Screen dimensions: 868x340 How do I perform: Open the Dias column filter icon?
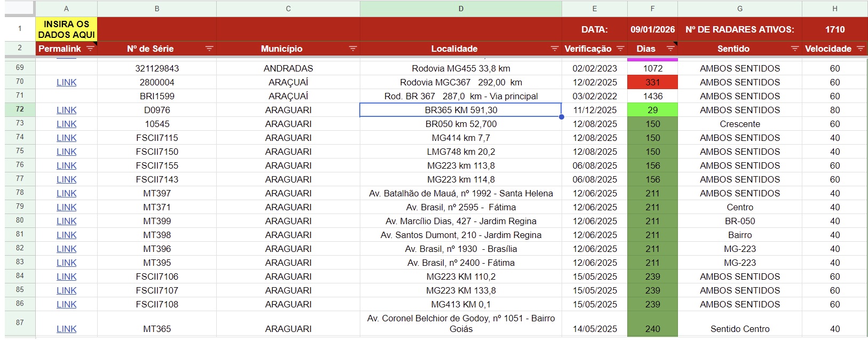tap(670, 49)
